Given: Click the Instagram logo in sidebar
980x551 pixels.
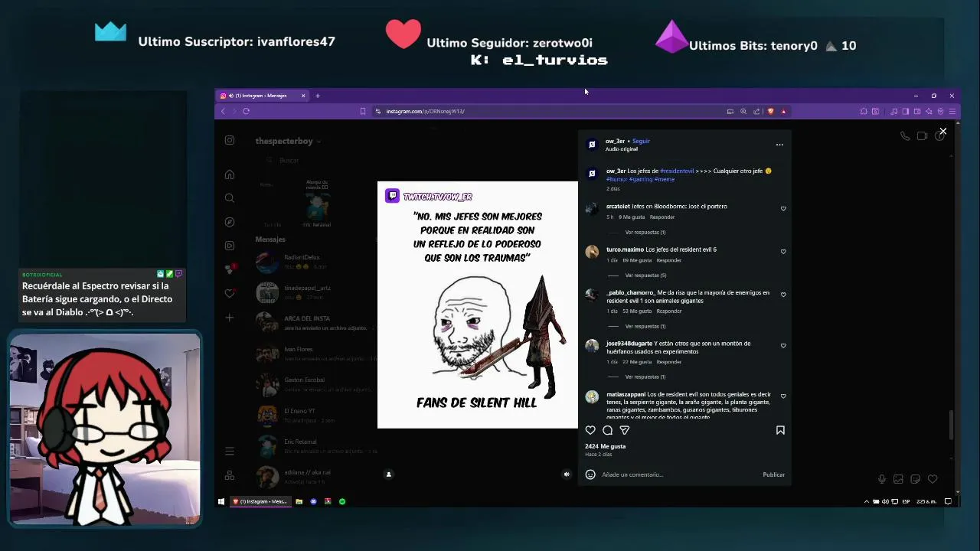Looking at the screenshot, I should tap(230, 140).
